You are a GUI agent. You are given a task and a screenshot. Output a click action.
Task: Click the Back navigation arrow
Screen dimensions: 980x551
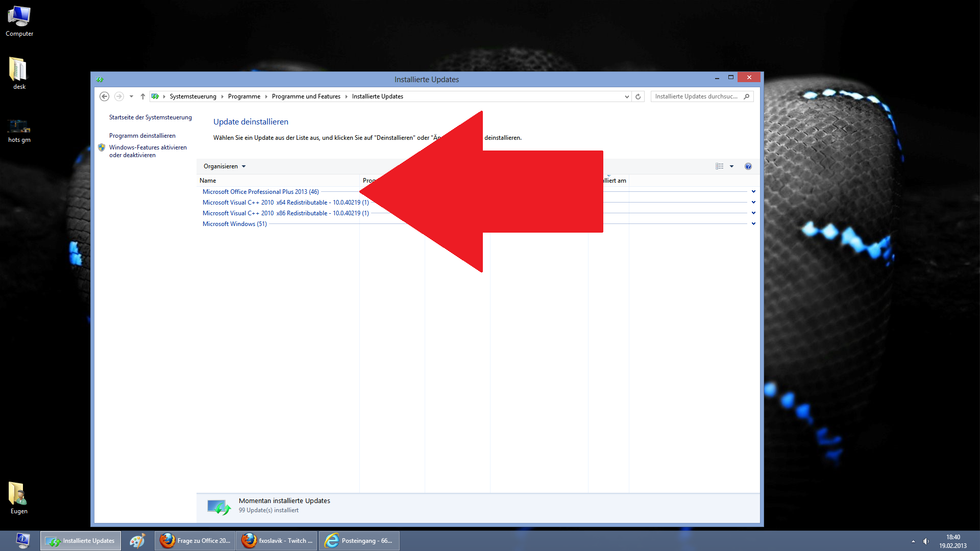click(x=104, y=96)
